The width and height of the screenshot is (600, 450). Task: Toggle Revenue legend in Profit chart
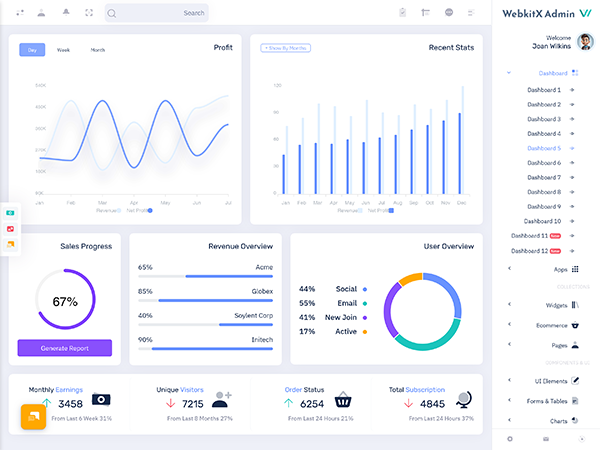click(108, 211)
